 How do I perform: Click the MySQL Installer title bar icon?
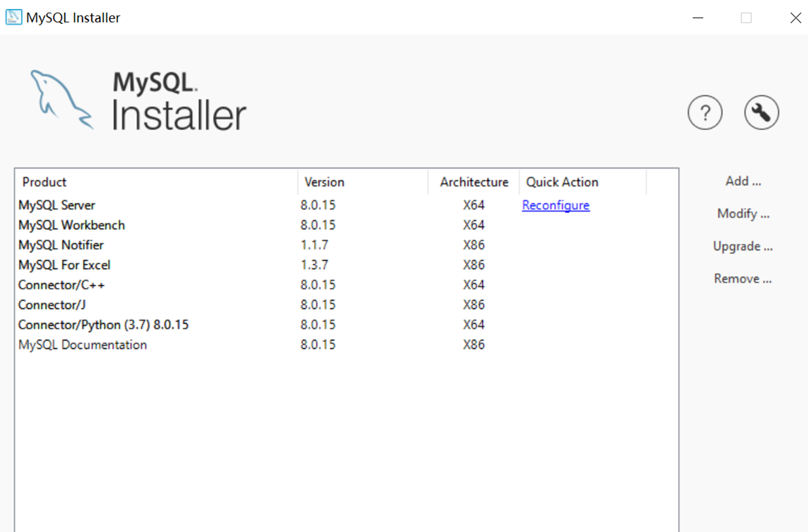13,18
